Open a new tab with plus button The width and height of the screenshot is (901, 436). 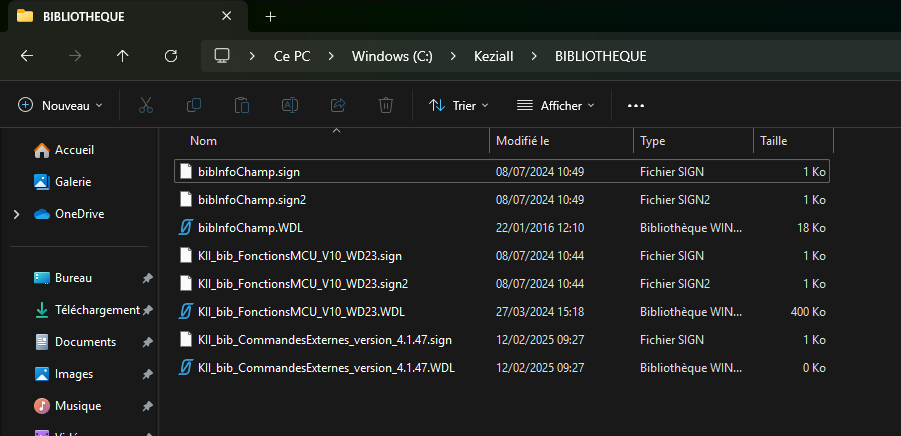[x=270, y=16]
